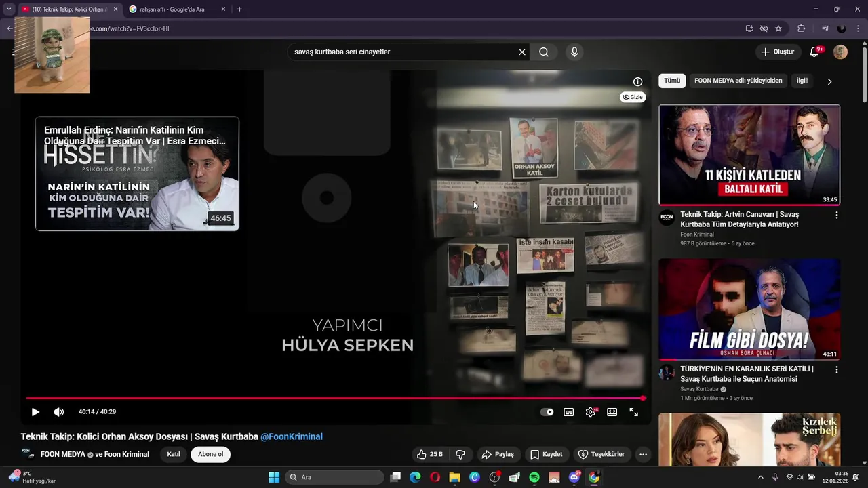Open the YouTube account avatar menu
Viewport: 868px width, 488px height.
(x=840, y=52)
